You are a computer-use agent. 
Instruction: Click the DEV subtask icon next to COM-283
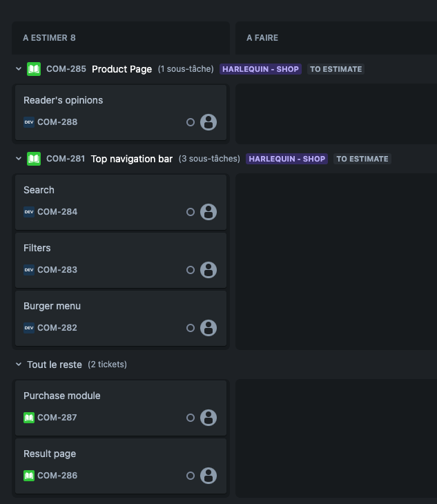coord(29,270)
